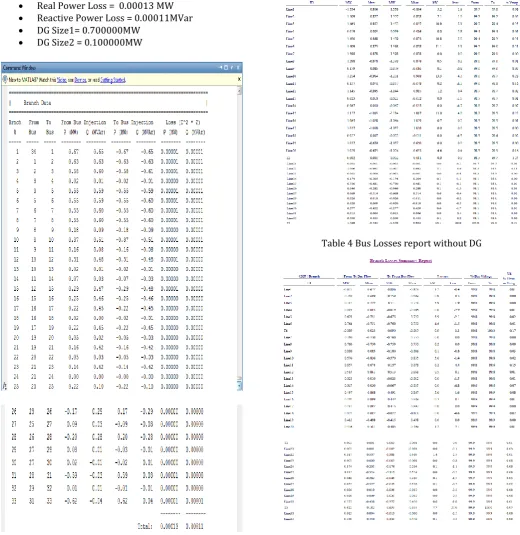This screenshot has height=535, width=520.
Task: Click the 'DG Size2 = 0.100000MW' line
Action: click(89, 43)
